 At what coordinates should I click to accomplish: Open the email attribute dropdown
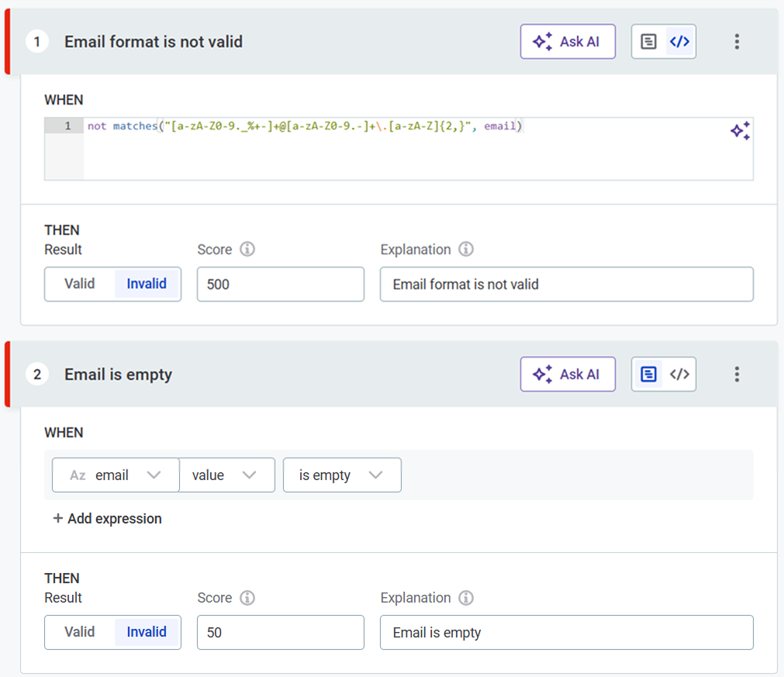pyautogui.click(x=116, y=475)
